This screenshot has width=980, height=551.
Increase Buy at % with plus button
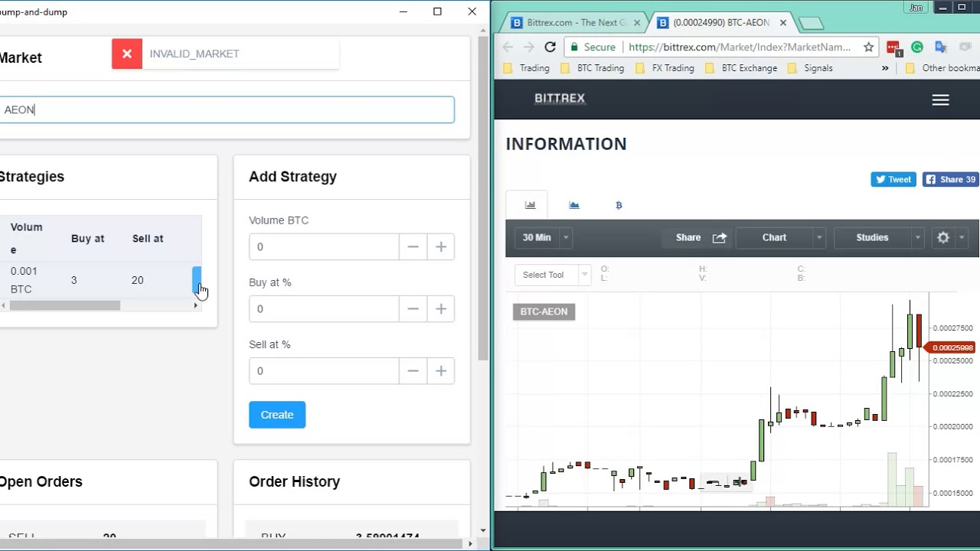(441, 308)
